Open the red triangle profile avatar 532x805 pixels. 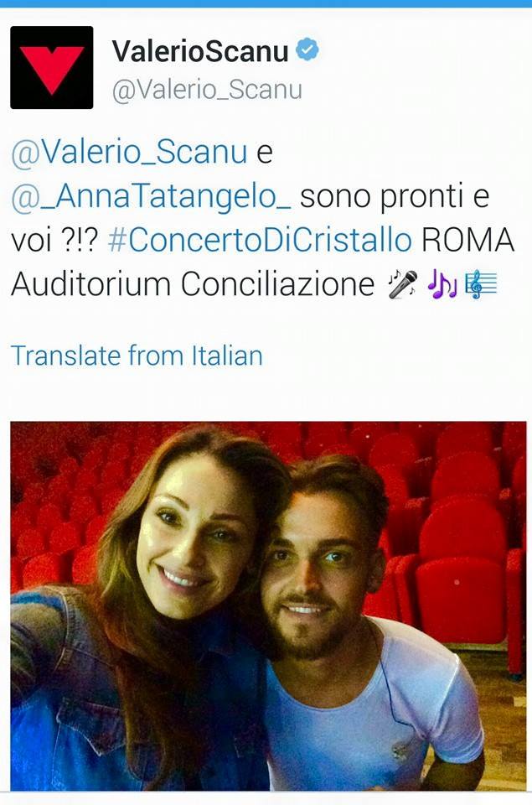click(52, 67)
